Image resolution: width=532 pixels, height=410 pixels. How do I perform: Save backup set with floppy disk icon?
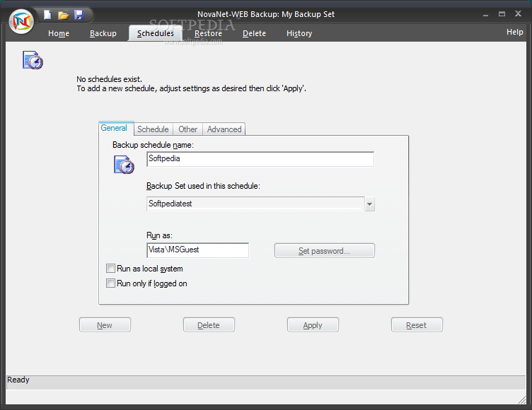point(79,15)
